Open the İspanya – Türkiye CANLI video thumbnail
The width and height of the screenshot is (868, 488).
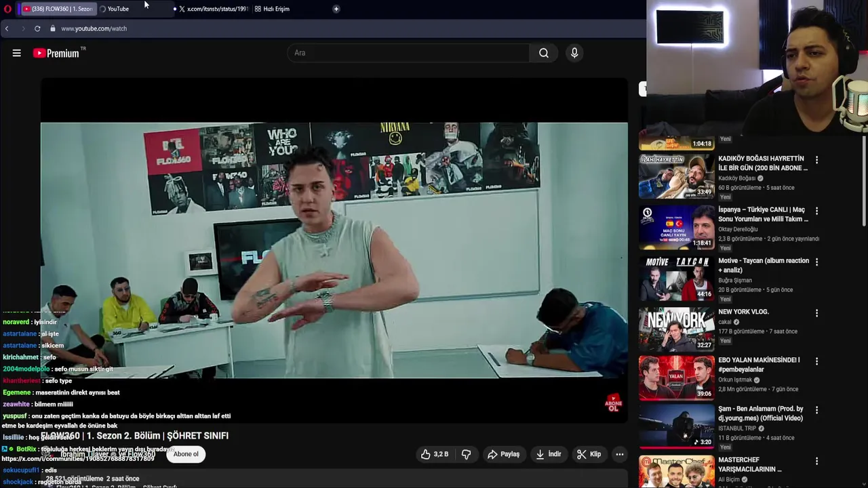[x=677, y=228]
